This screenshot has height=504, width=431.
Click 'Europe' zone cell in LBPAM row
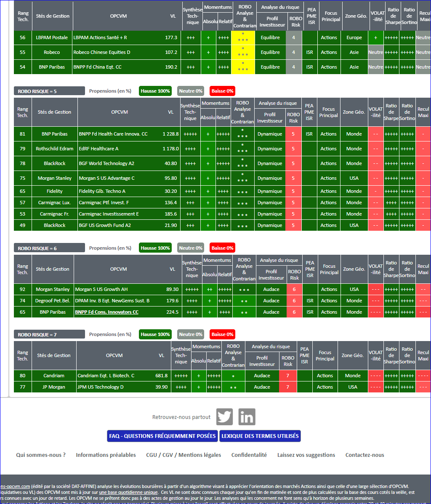tap(354, 37)
